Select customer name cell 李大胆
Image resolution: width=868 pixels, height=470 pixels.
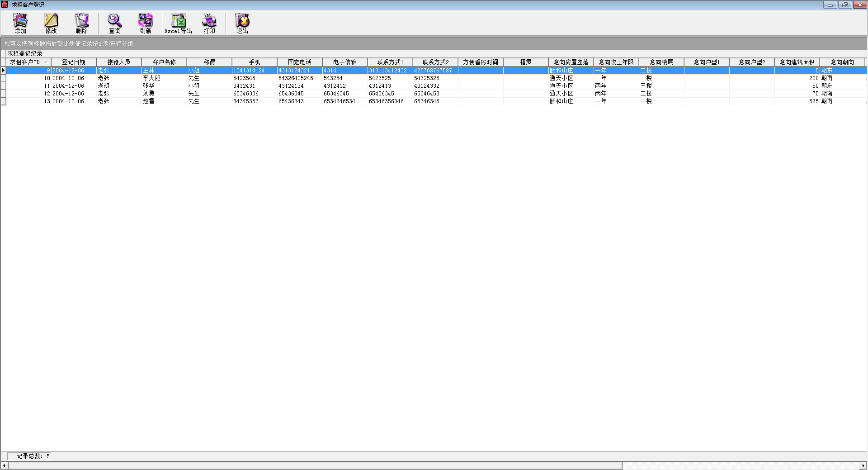coord(164,78)
